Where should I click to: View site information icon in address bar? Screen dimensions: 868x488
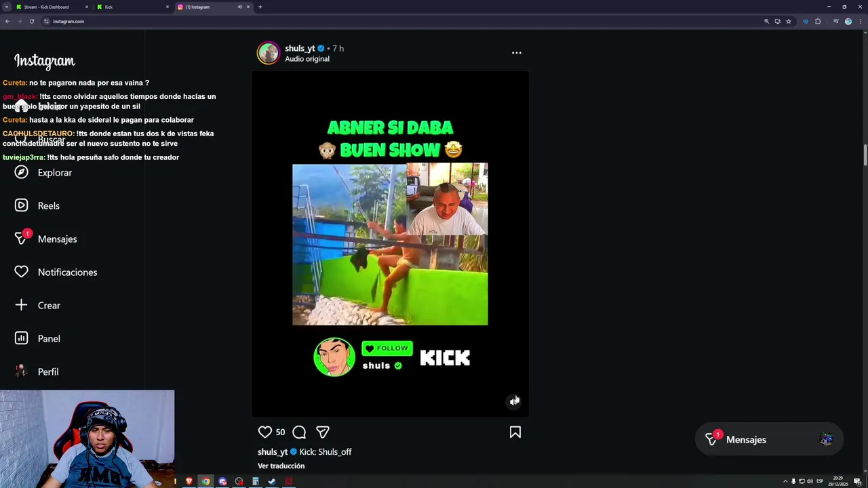pos(46,21)
